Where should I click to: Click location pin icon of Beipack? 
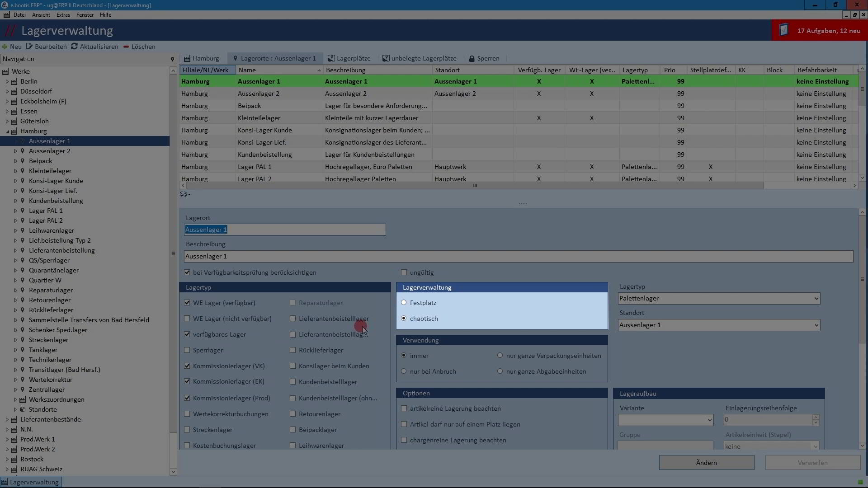click(23, 161)
